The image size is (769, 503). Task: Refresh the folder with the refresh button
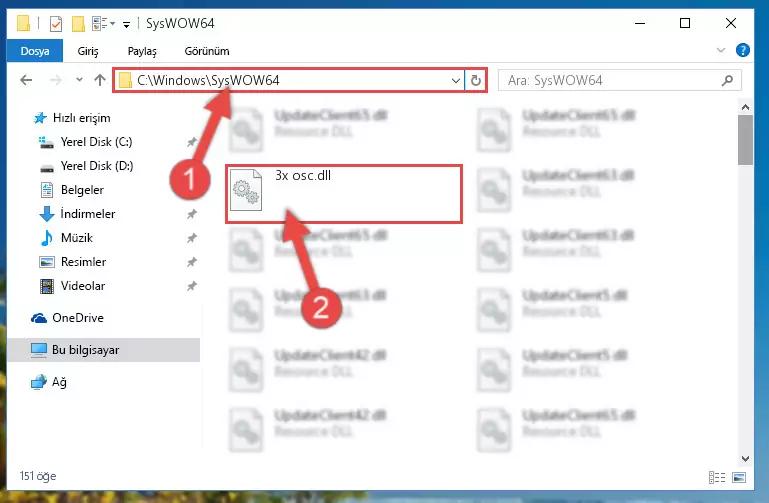pos(476,80)
